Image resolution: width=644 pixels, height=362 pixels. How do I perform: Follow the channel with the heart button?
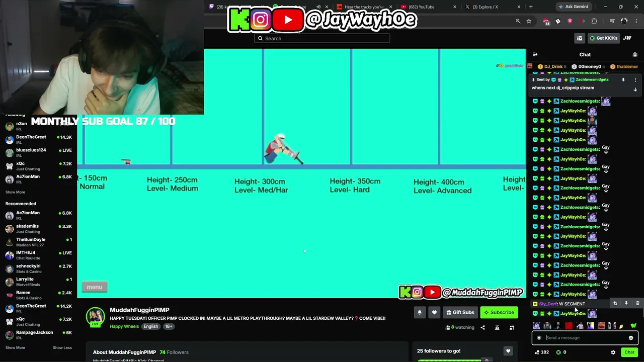(434, 312)
